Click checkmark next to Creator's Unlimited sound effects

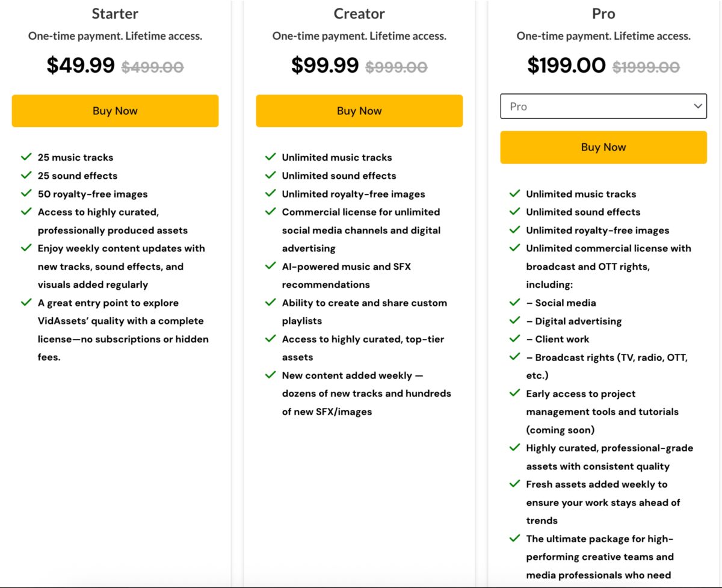(270, 175)
